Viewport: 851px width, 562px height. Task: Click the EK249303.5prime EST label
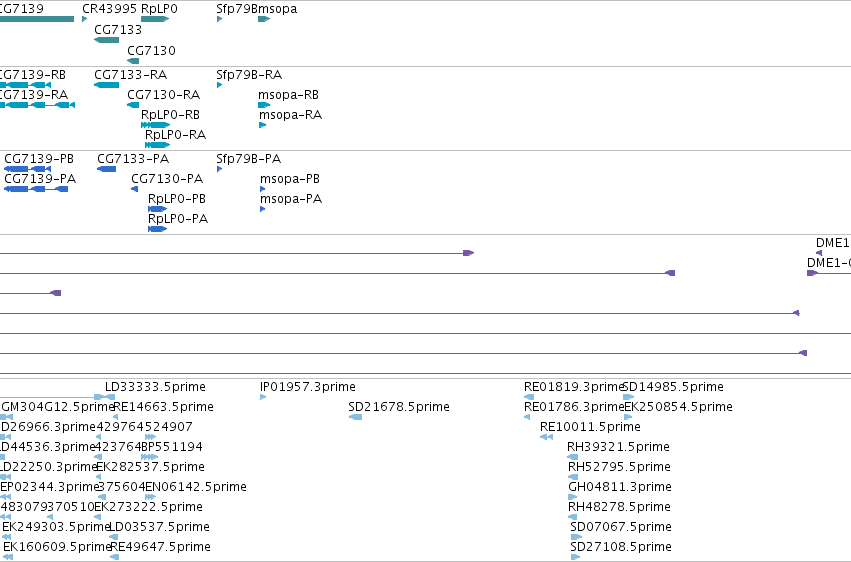(x=56, y=527)
